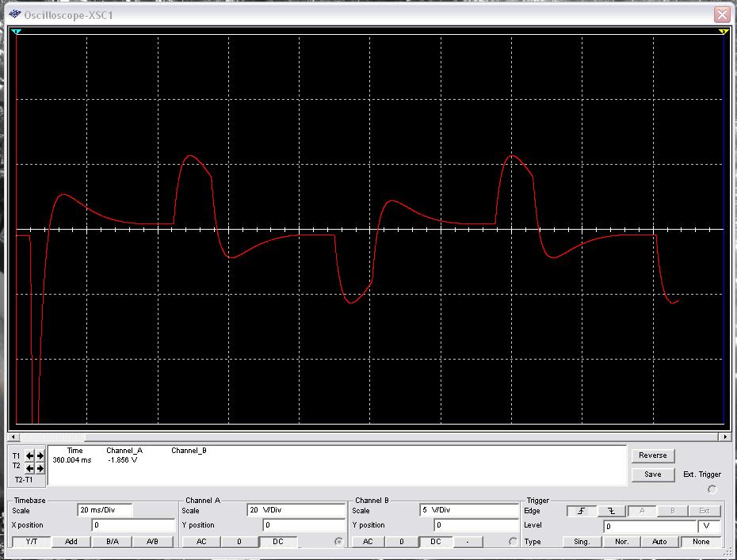
Task: Select the Ext. Trigger terminal radio
Action: point(712,489)
